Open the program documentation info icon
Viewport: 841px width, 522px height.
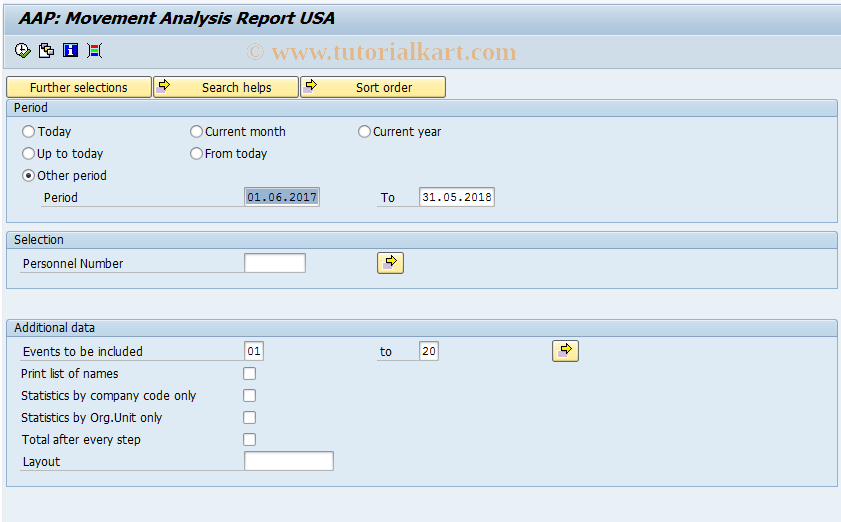coord(70,50)
